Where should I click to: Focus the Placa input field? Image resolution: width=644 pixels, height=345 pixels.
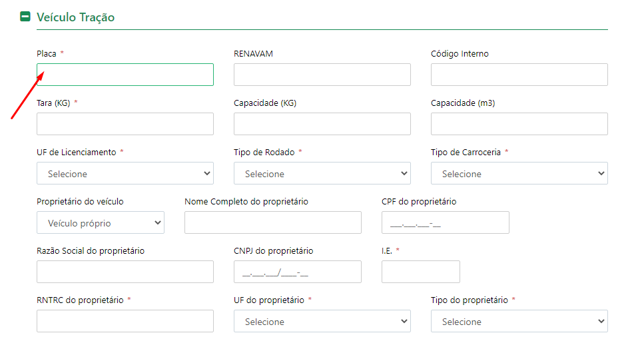click(125, 75)
